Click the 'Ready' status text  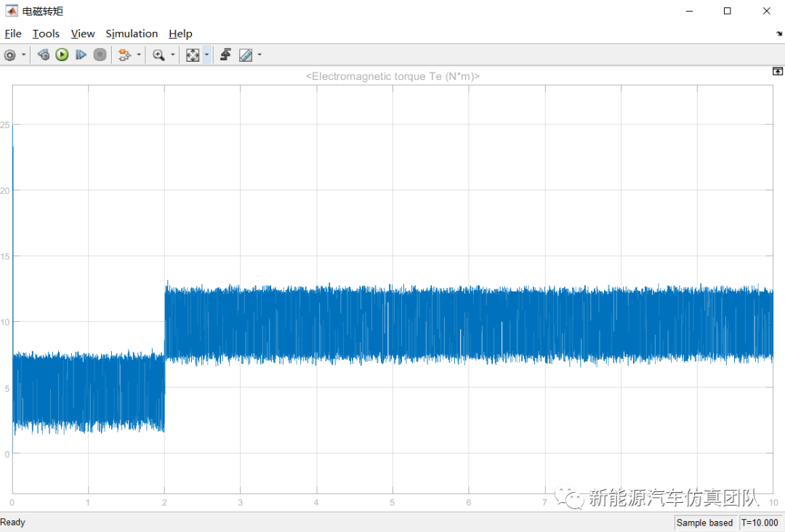click(x=12, y=522)
